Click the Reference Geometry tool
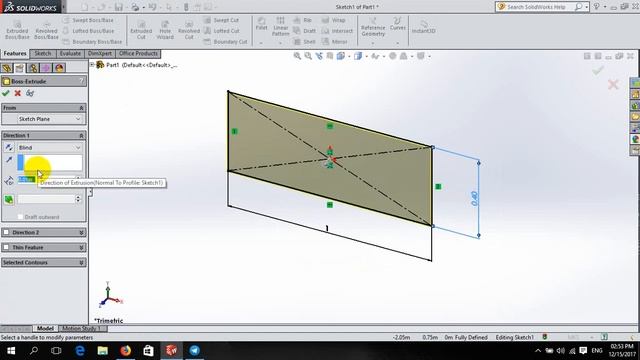The height and width of the screenshot is (360, 640). coord(373,27)
